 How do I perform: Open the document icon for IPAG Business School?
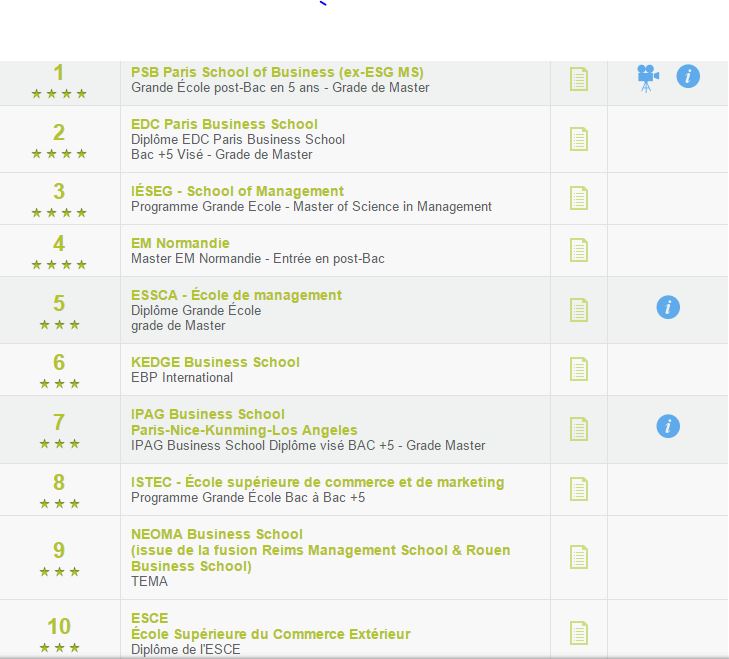pyautogui.click(x=579, y=429)
